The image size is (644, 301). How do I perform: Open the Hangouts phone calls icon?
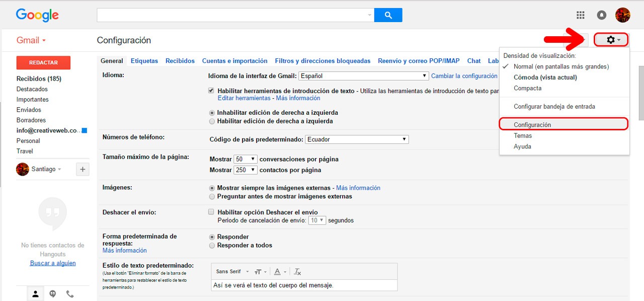coord(70,294)
